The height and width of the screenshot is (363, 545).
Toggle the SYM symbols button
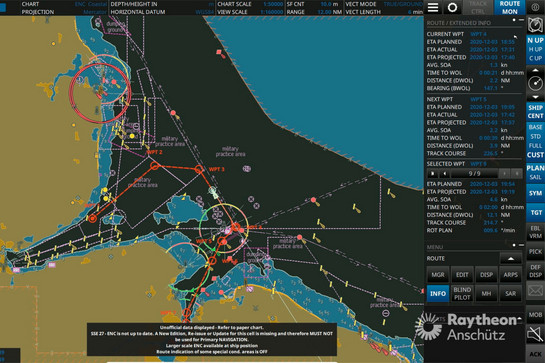535,193
